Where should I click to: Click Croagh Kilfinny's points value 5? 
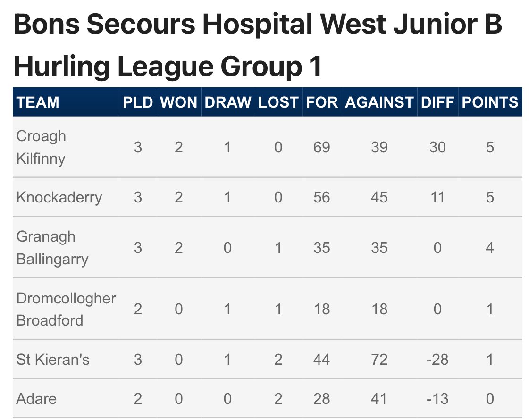point(490,147)
